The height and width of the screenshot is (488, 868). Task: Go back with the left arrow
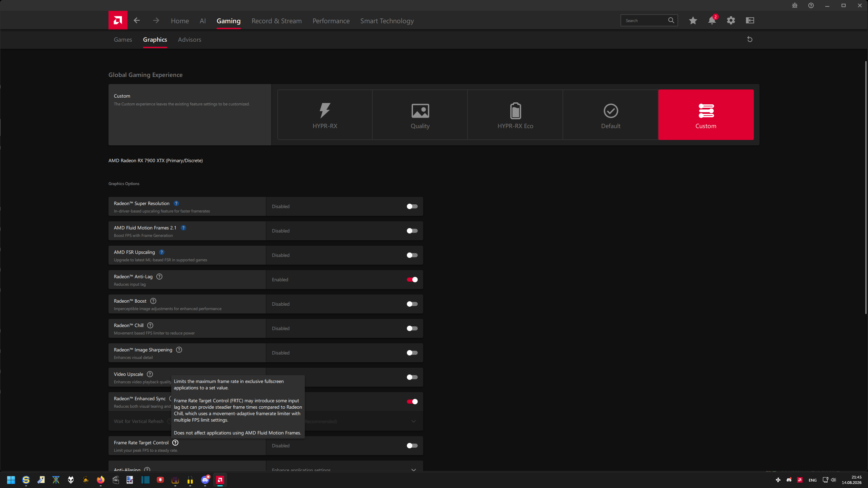click(137, 20)
